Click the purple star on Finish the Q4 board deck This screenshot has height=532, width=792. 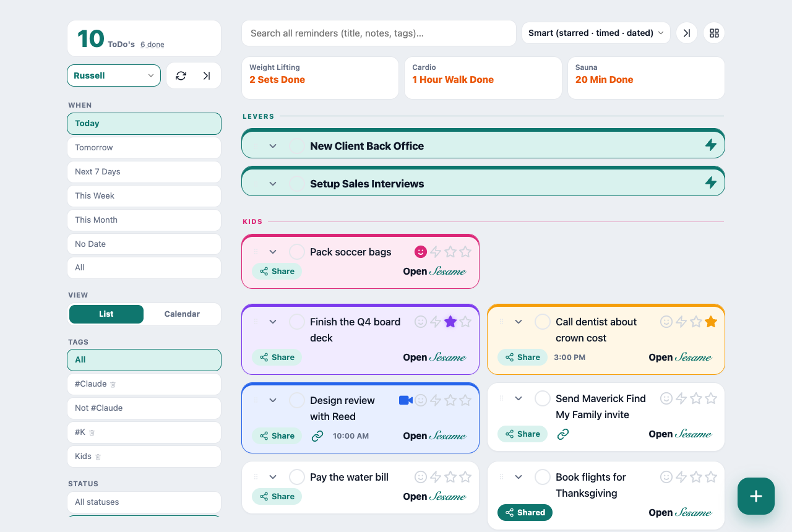coord(450,322)
